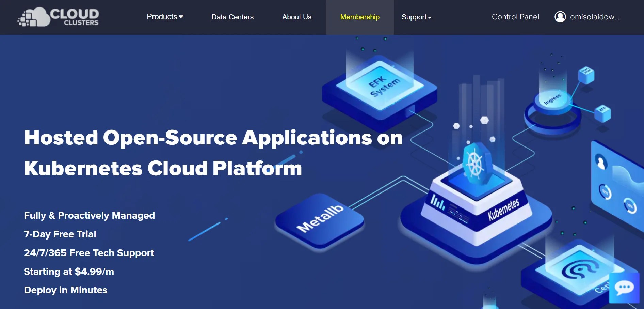Click the 'Deploy in Minutes' text
Viewport: 644px width, 309px height.
(x=65, y=290)
